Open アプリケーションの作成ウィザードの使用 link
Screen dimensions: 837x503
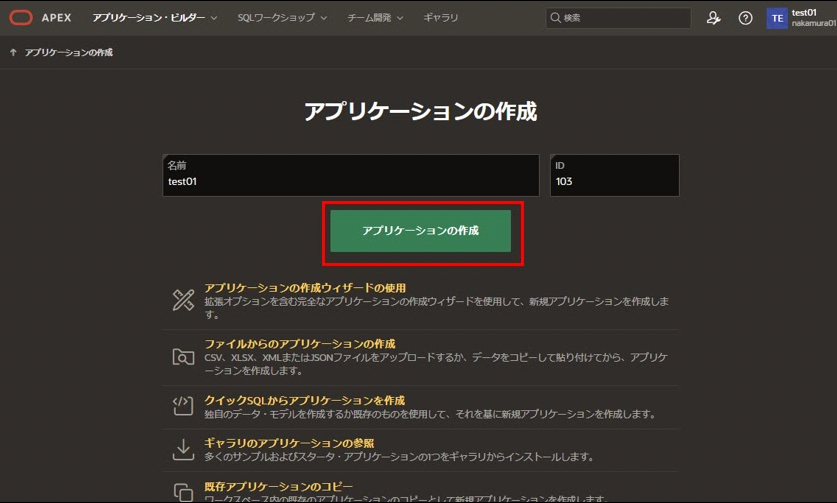point(305,288)
